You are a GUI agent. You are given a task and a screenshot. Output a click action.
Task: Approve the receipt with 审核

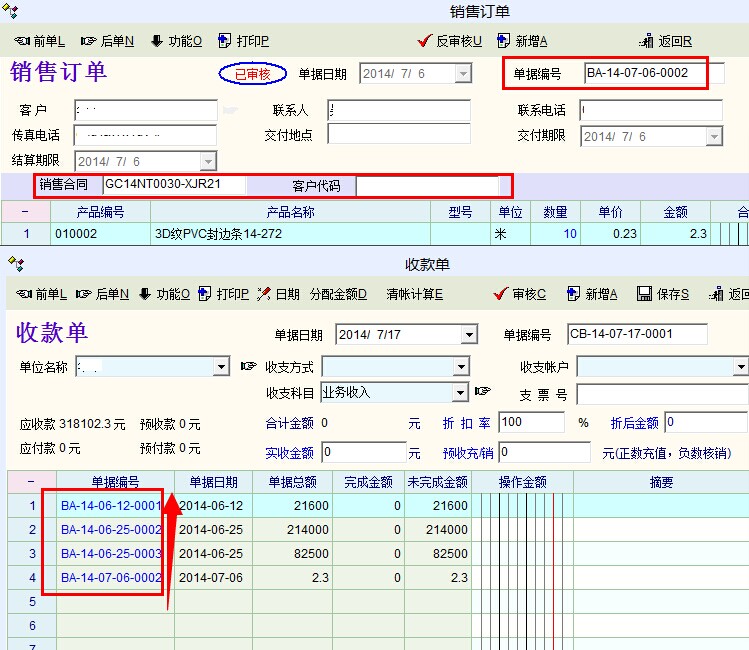pos(520,294)
